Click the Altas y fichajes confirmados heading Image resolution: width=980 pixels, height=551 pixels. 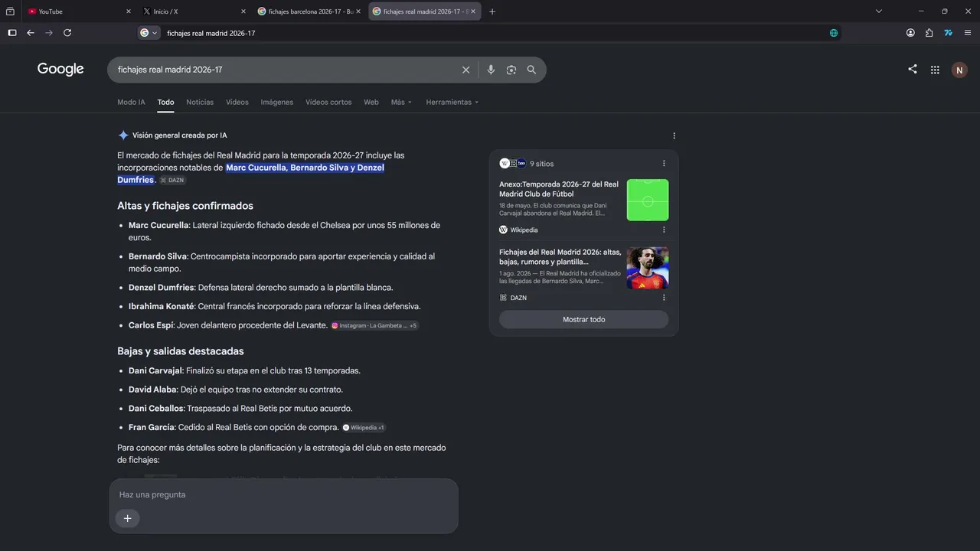185,206
